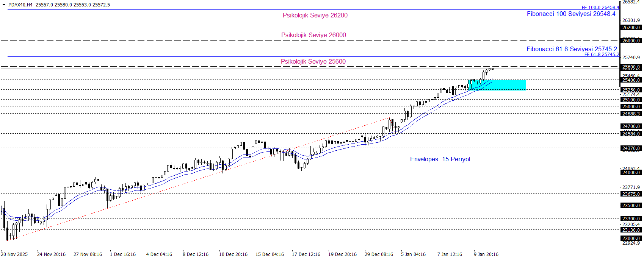This screenshot has width=644, height=259.
Task: Click the 25100.0 price tag
Action: click(x=631, y=100)
